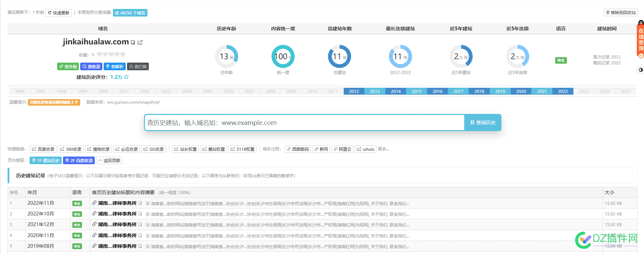644x254 pixels.
Task: Click the link icon in the 2022年10月 row
Action: click(x=94, y=214)
